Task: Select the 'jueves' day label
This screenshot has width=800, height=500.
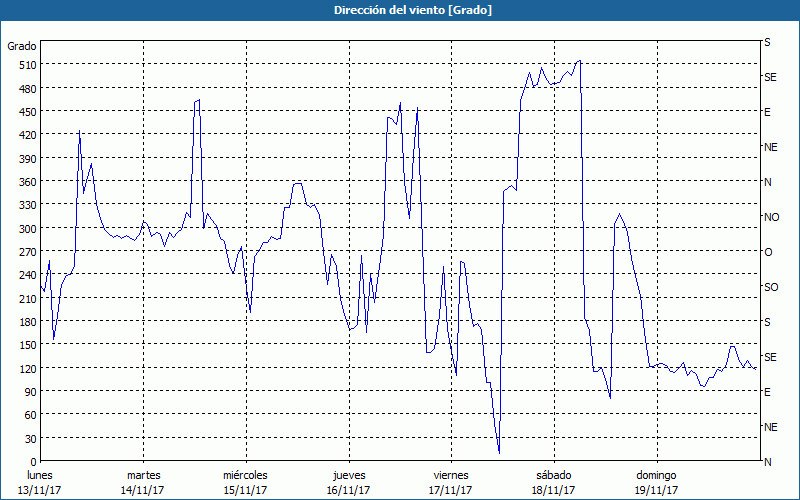Action: 348,475
